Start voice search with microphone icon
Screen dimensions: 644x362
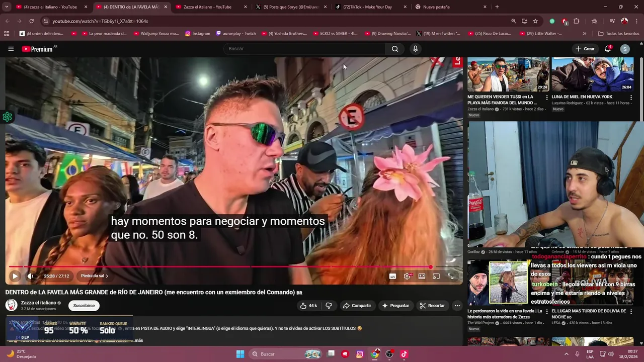point(415,49)
